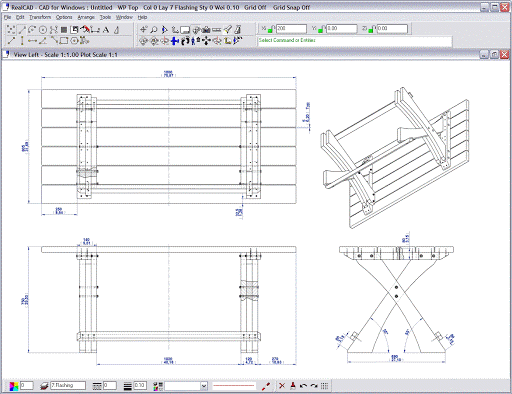Image resolution: width=512 pixels, height=394 pixels.
Task: Click the red trim/pick tool icon
Action: (x=85, y=30)
